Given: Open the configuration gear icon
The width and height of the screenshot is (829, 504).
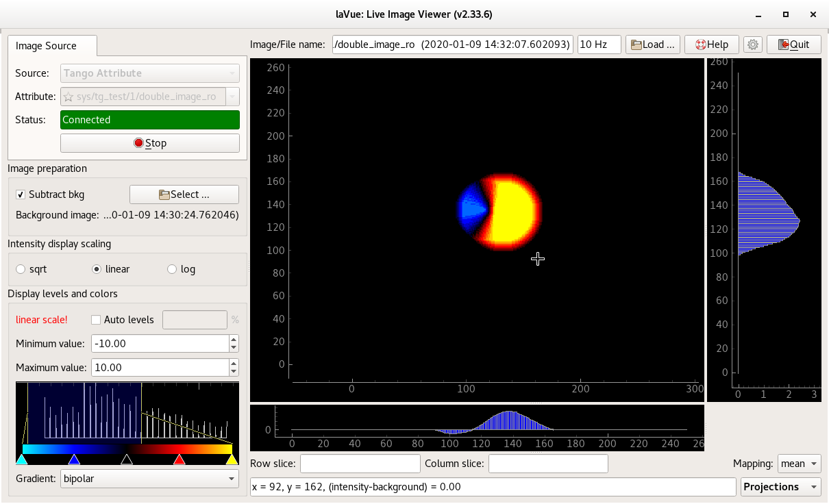Looking at the screenshot, I should point(753,45).
